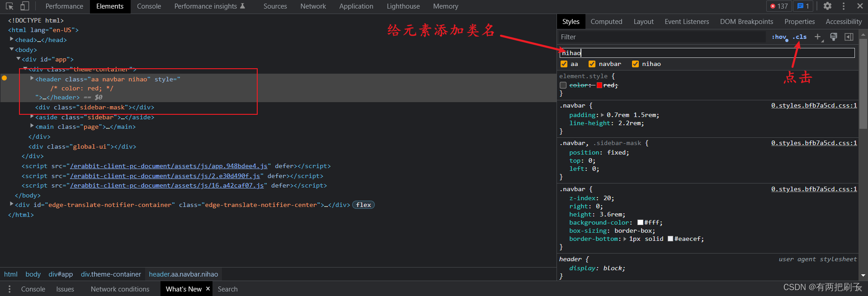Uncheck the aa class checkbox
The width and height of the screenshot is (868, 296).
(x=564, y=64)
